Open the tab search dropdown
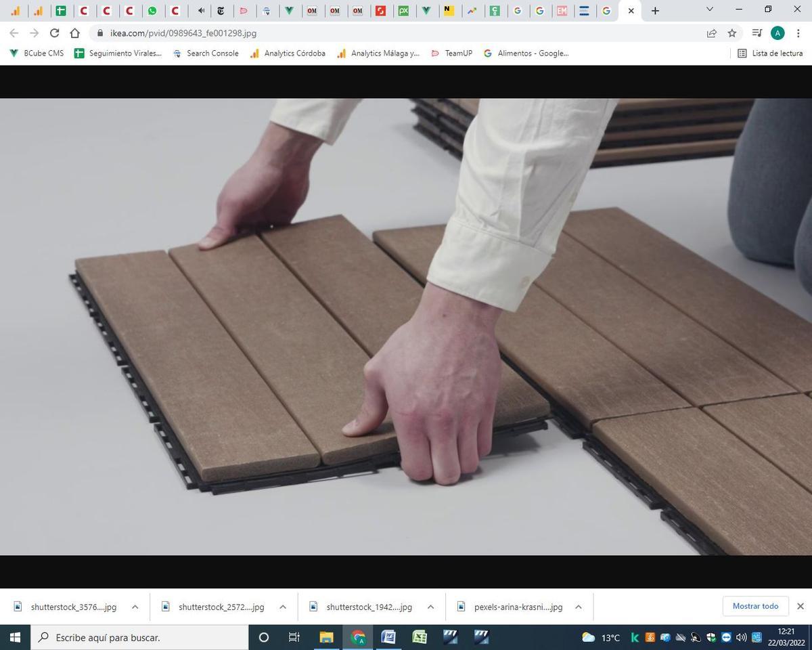The height and width of the screenshot is (650, 812). (x=708, y=10)
